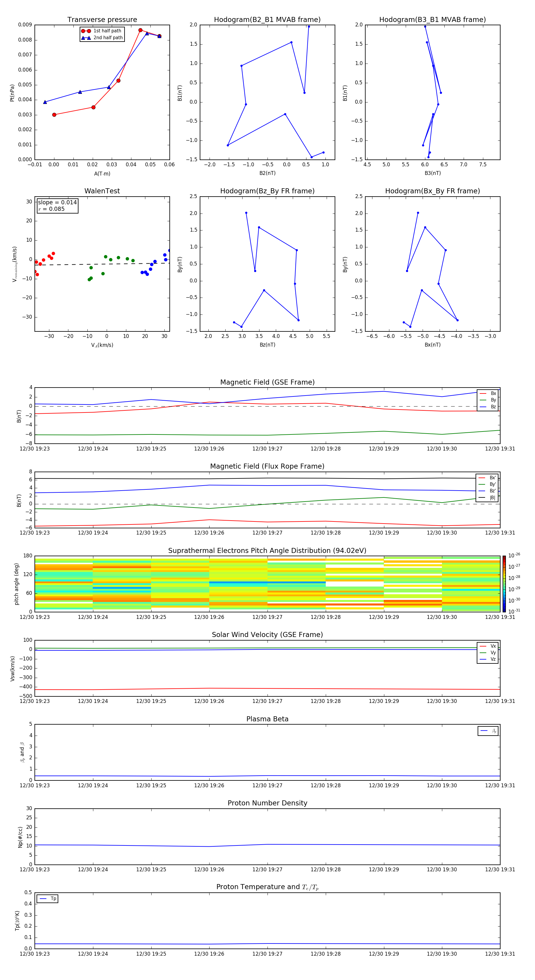This screenshot has width=535, height=980.
Task: Click highest red point in Transverse pressure
Action: tap(140, 30)
